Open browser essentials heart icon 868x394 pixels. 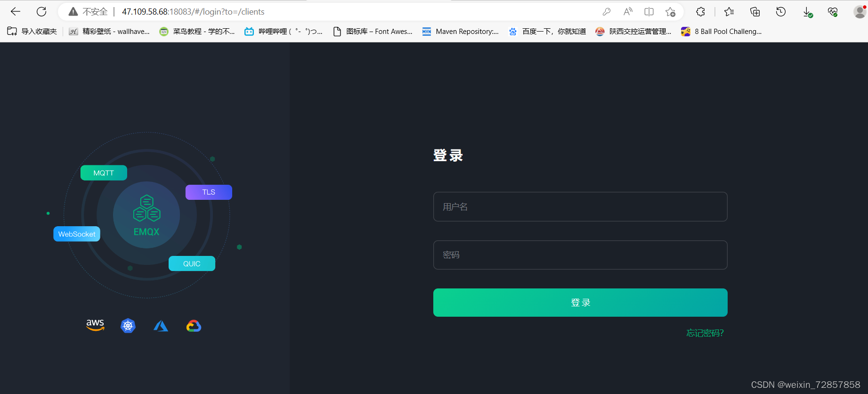click(833, 12)
